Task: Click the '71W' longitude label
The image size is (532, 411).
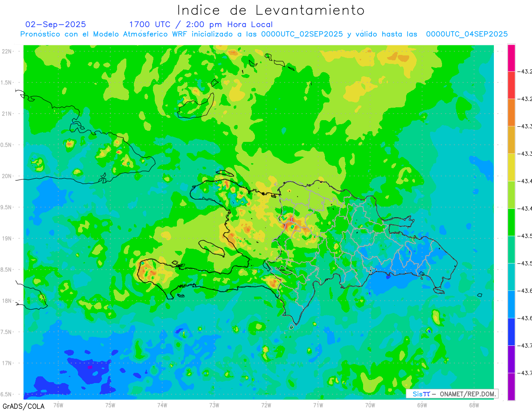Action: click(318, 405)
